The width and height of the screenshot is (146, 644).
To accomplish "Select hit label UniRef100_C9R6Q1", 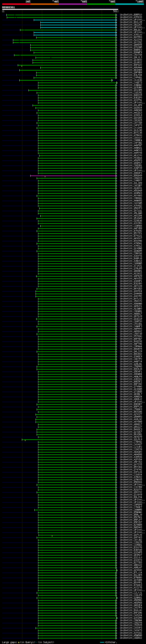I will pyautogui.click(x=131, y=198).
